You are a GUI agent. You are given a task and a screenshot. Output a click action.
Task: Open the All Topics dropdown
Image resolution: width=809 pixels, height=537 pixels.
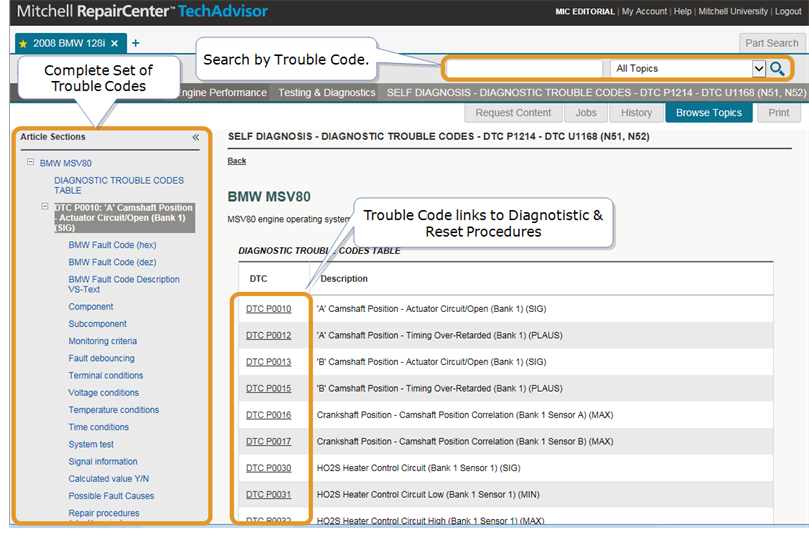[x=758, y=69]
